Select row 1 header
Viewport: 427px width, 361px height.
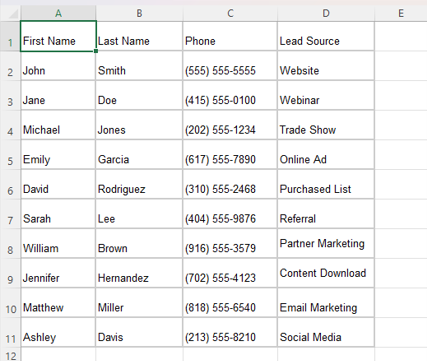coord(10,36)
